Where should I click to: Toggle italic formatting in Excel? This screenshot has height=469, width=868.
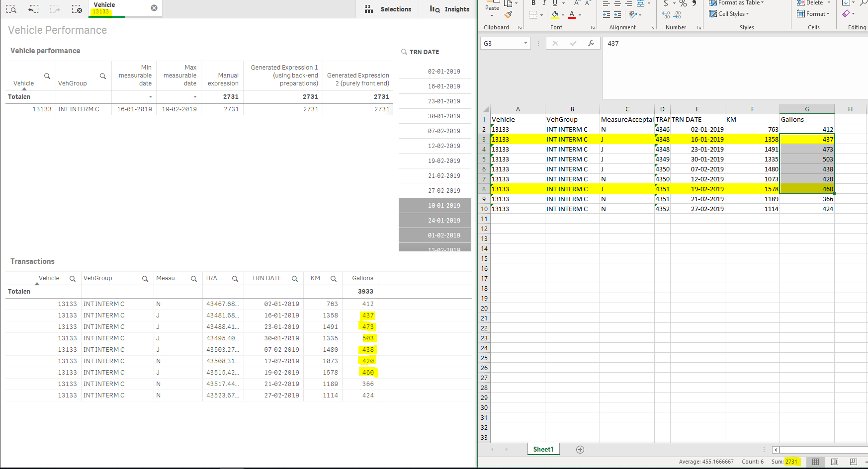coord(544,3)
